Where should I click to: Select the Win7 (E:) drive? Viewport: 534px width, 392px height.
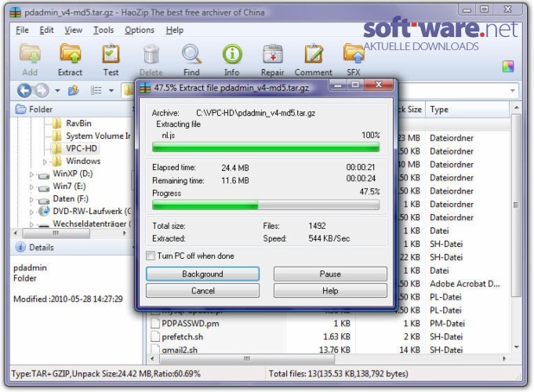[x=70, y=187]
